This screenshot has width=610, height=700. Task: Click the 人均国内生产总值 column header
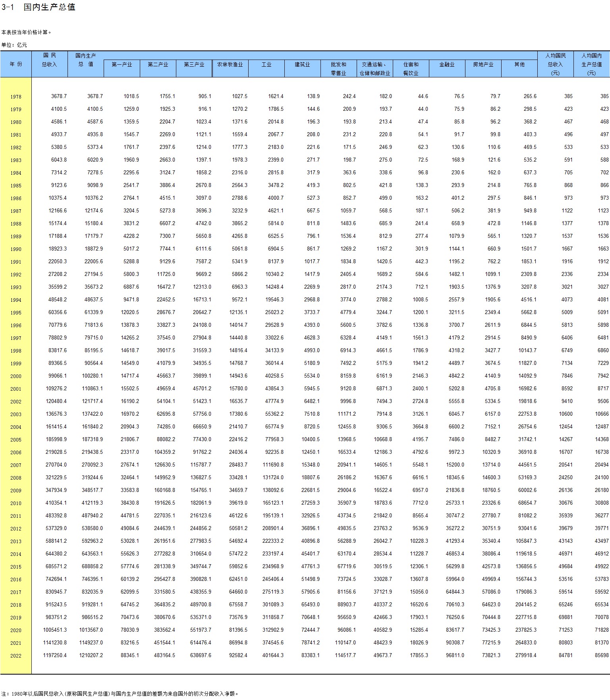point(591,64)
